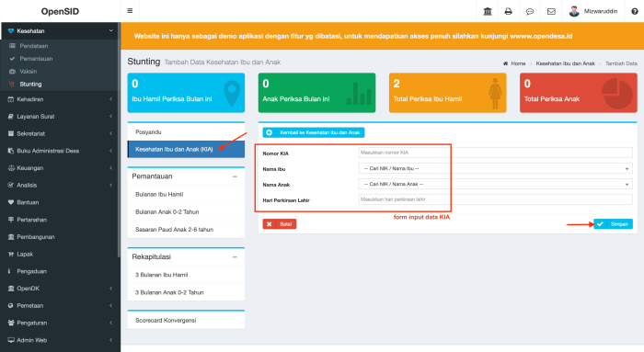
Task: Click the Sekretariat archive icon
Action: click(11, 134)
